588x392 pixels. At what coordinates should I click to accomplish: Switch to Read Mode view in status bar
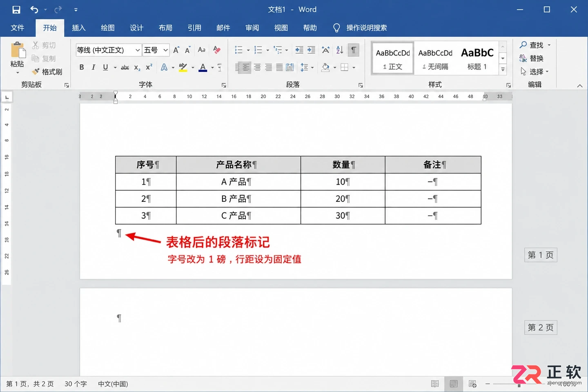tap(435, 384)
